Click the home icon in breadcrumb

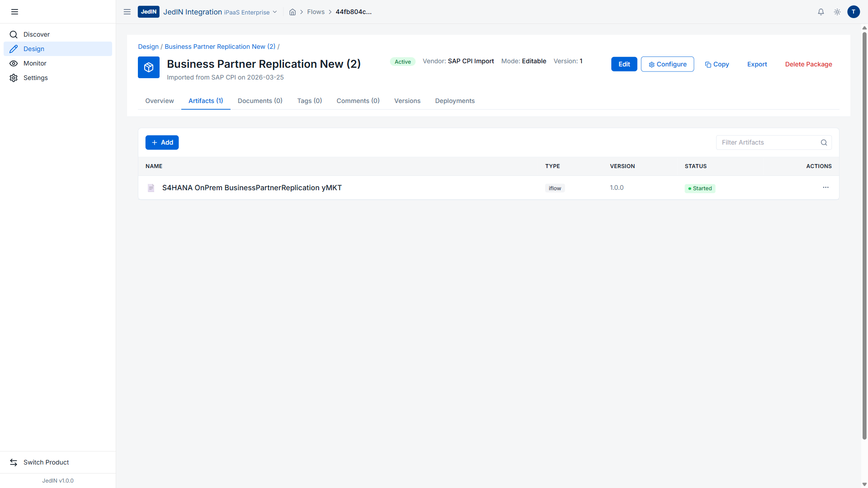(292, 12)
